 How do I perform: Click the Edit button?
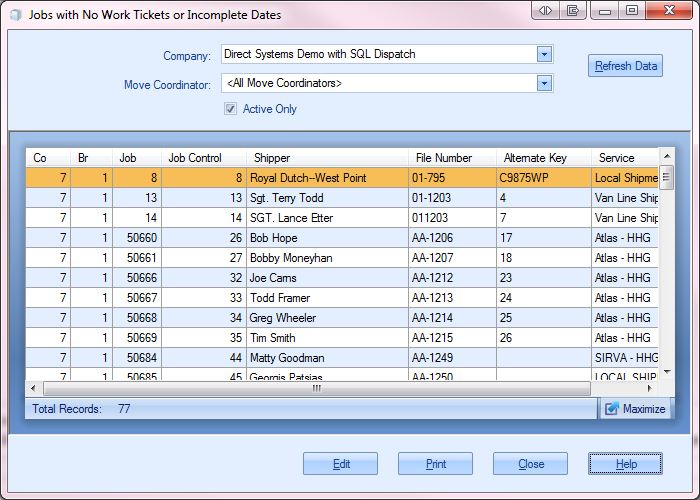point(341,464)
